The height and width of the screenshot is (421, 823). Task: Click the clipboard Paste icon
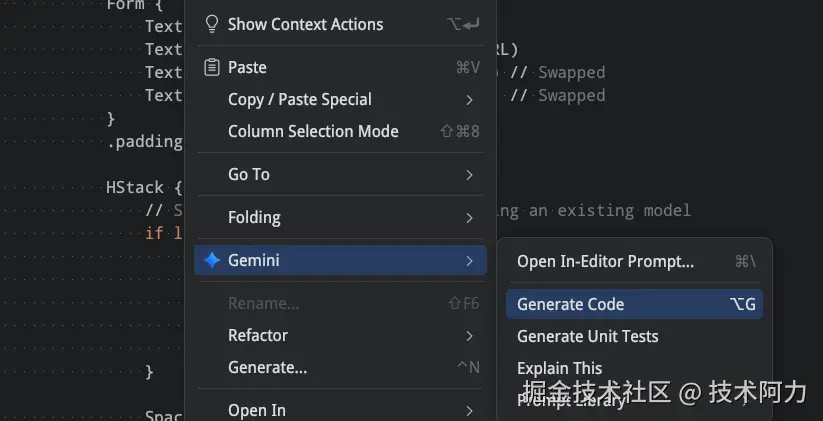(212, 67)
